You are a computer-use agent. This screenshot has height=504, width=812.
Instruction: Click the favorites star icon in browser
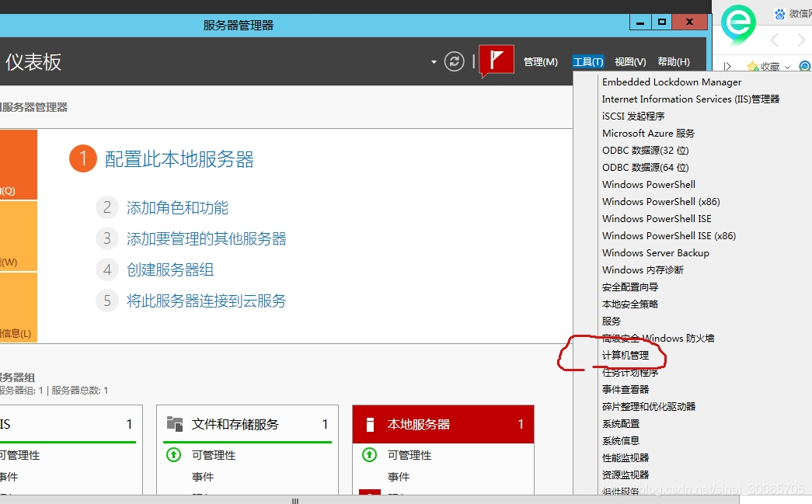752,66
